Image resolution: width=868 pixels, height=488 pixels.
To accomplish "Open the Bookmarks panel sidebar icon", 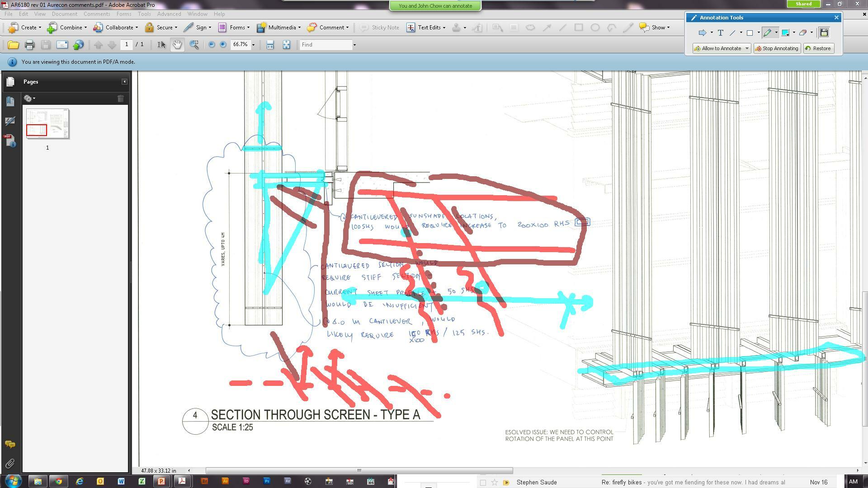I will pos(10,101).
